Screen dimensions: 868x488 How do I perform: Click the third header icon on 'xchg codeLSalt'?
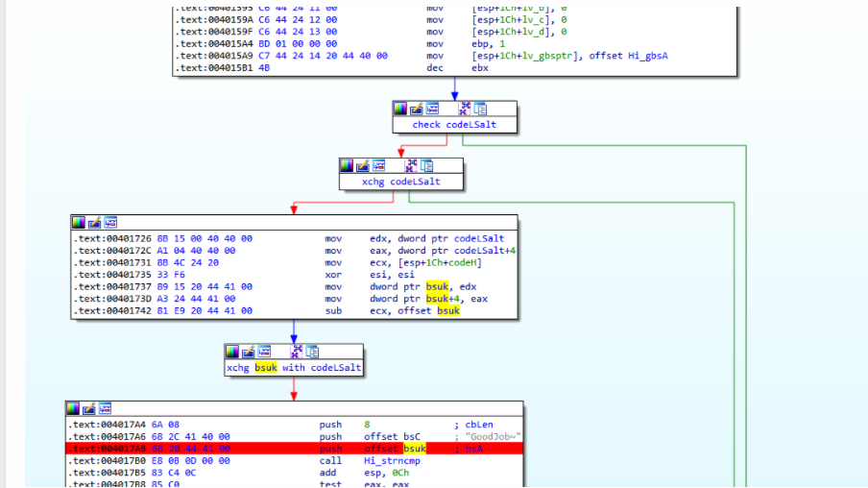378,165
